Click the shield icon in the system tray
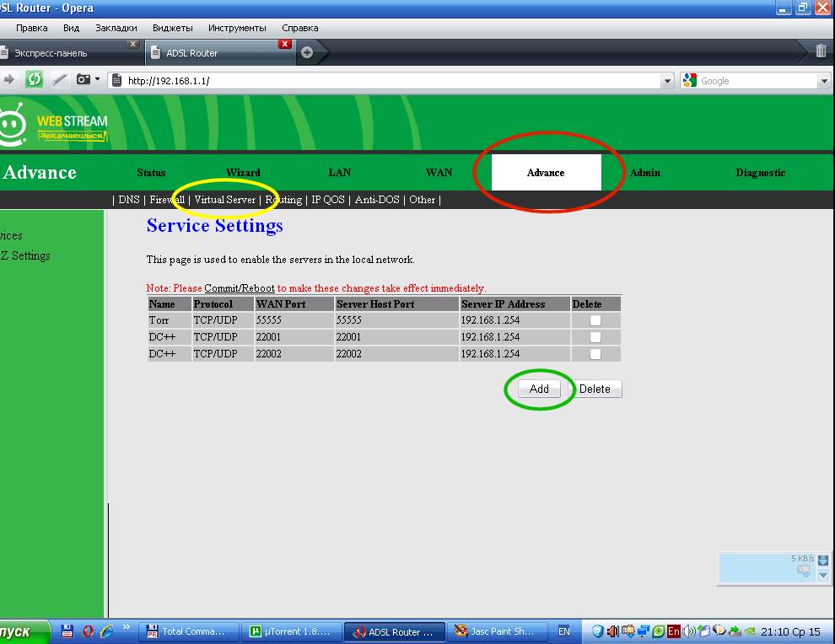This screenshot has height=644, width=835. click(x=597, y=631)
